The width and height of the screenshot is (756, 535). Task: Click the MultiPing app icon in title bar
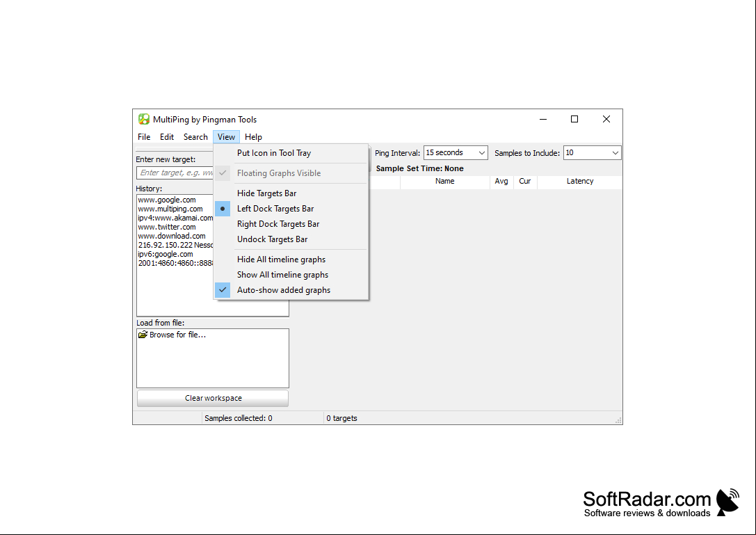pyautogui.click(x=144, y=119)
